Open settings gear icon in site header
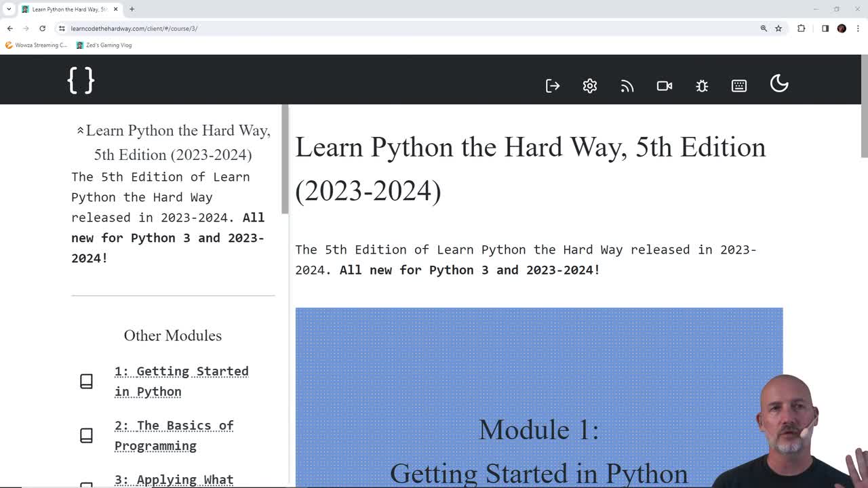This screenshot has width=868, height=488. (x=590, y=85)
